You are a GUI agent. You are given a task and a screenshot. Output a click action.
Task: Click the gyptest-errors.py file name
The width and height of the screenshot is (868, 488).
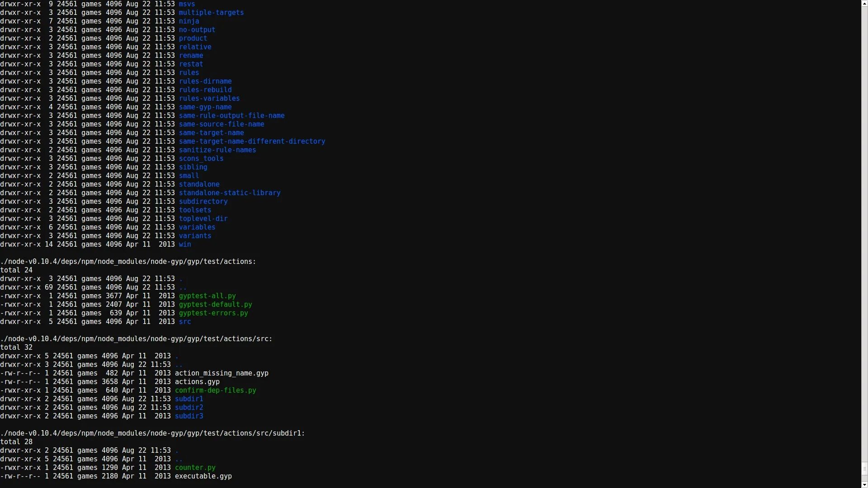[x=213, y=313]
